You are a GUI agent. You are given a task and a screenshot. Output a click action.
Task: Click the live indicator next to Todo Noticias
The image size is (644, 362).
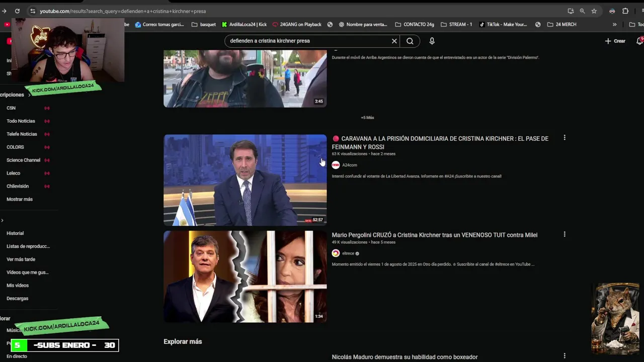click(47, 121)
